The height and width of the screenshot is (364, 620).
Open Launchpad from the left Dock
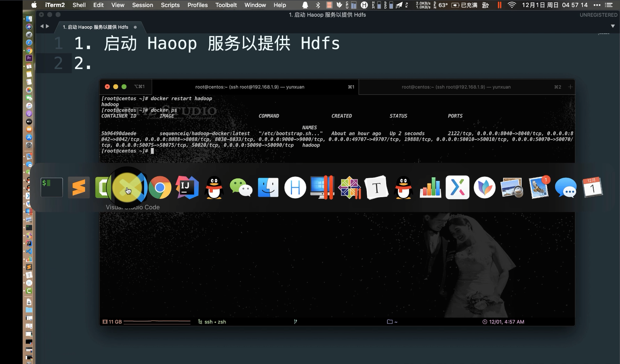click(29, 35)
